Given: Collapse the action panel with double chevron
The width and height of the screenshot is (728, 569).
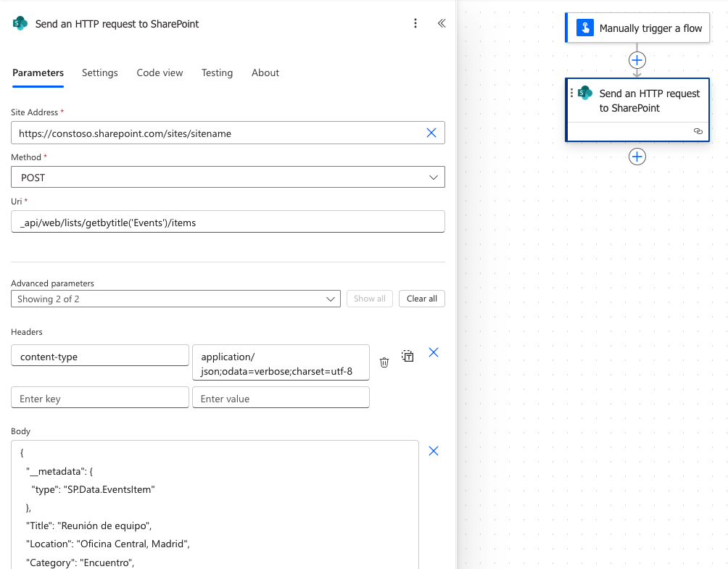Looking at the screenshot, I should (441, 23).
